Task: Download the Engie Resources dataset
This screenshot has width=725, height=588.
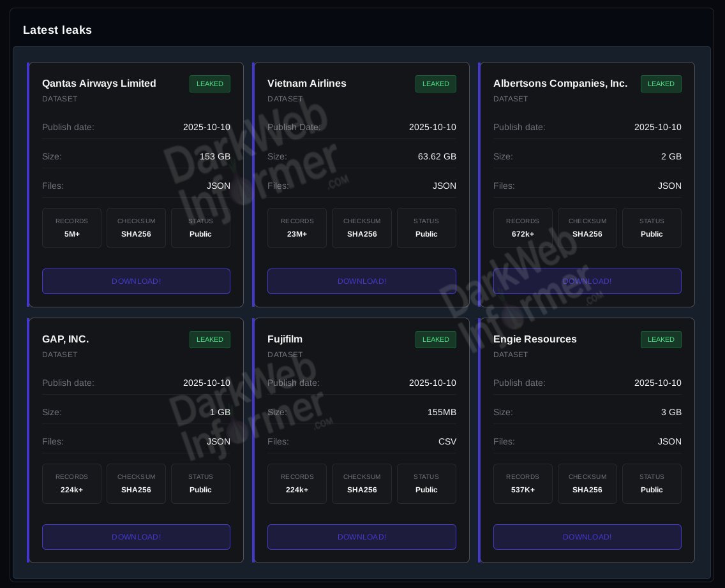Action: click(x=587, y=537)
